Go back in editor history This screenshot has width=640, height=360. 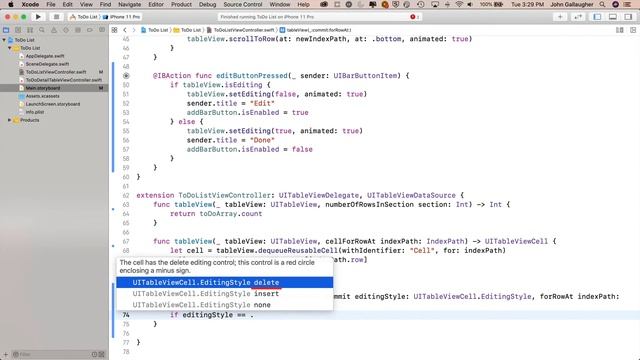(x=125, y=30)
